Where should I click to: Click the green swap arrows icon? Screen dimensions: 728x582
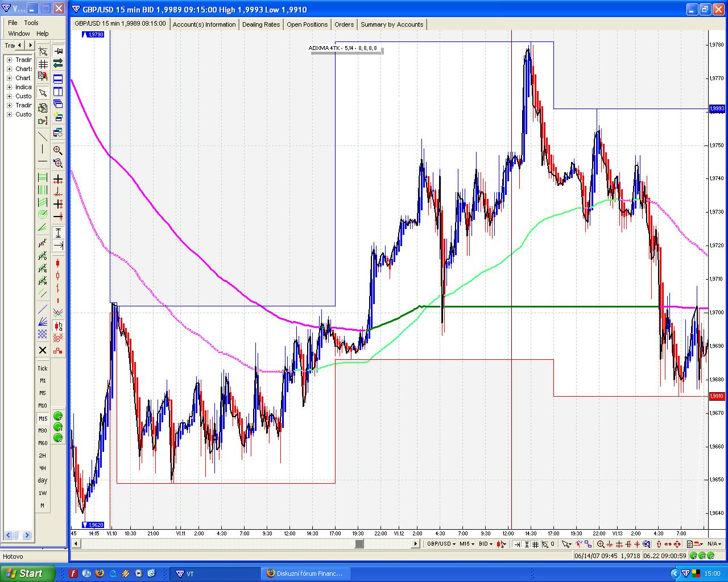[x=58, y=64]
